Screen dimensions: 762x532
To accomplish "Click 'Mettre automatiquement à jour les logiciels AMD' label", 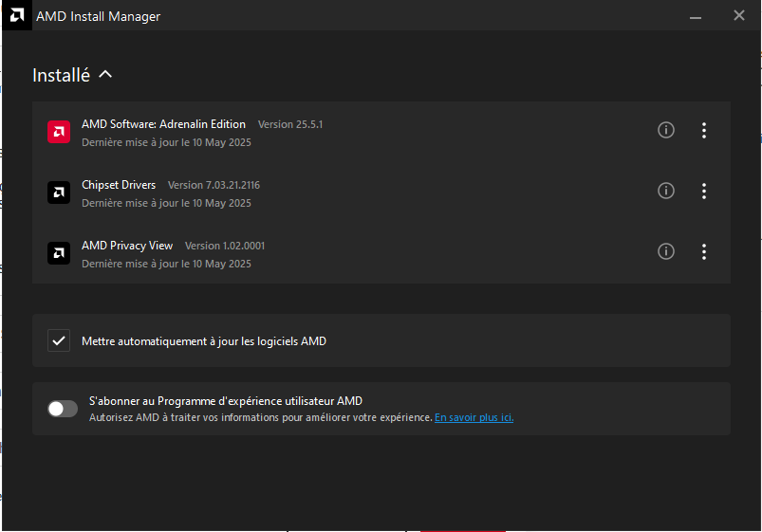I will coord(204,341).
